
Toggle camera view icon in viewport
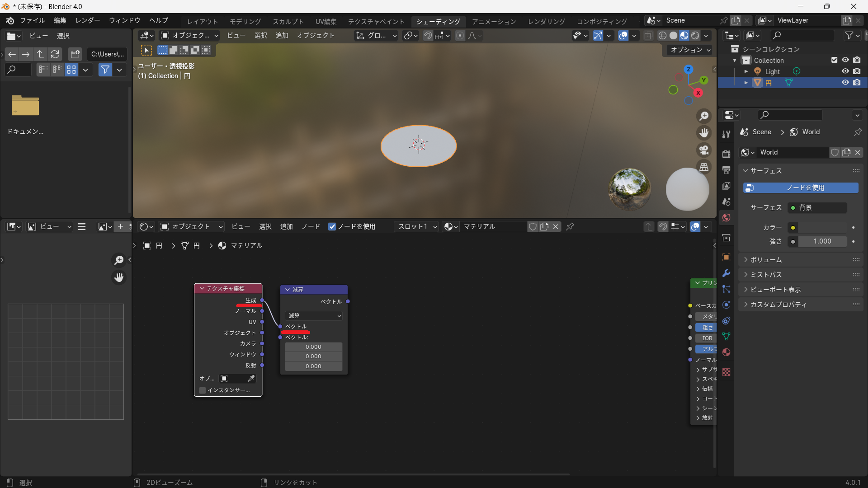coord(704,150)
